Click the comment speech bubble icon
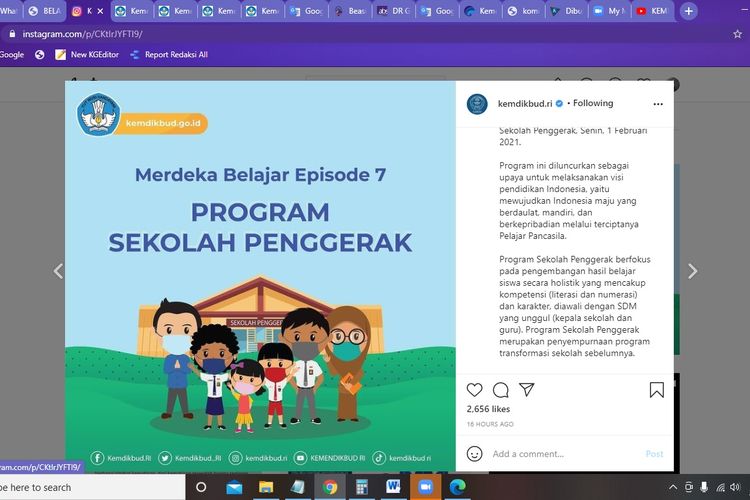The image size is (750, 500). (501, 390)
